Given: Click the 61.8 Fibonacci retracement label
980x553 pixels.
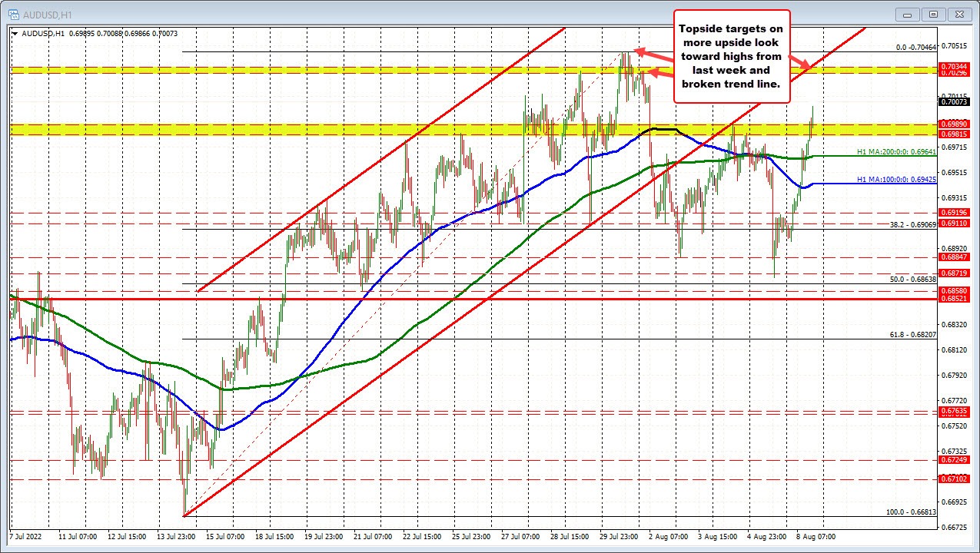Looking at the screenshot, I should click(912, 335).
